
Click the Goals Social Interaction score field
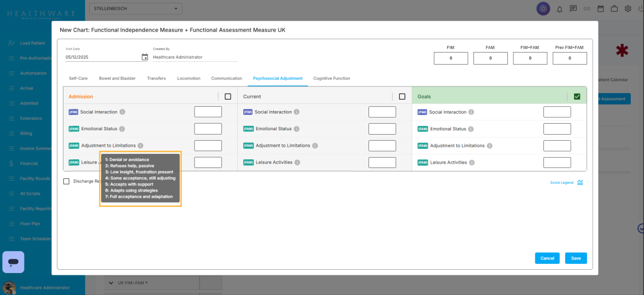pos(557,112)
